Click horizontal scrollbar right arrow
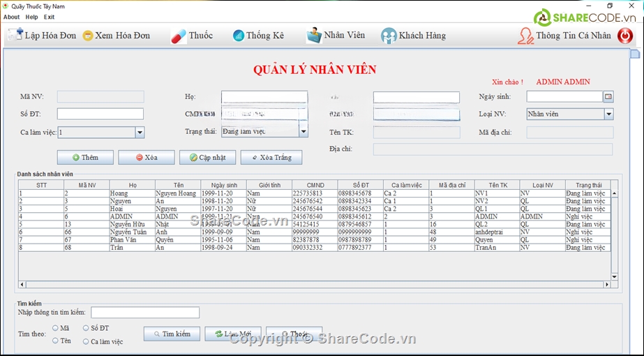 [606, 285]
